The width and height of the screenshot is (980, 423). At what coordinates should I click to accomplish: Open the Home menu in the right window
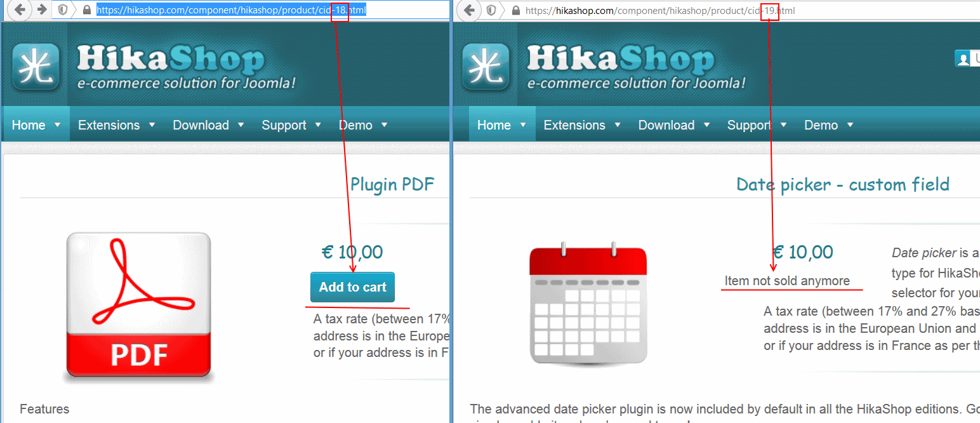point(501,125)
